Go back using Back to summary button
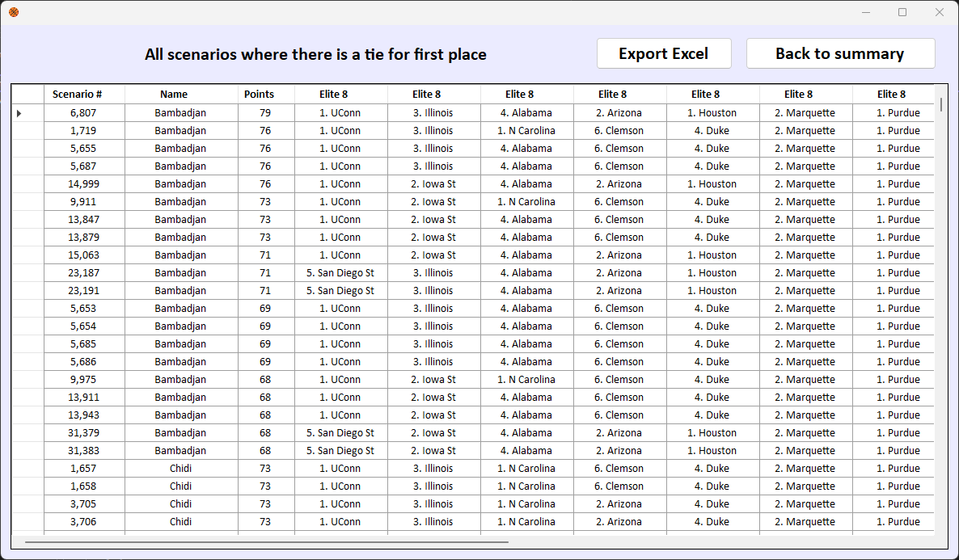This screenshot has height=560, width=959. 840,54
